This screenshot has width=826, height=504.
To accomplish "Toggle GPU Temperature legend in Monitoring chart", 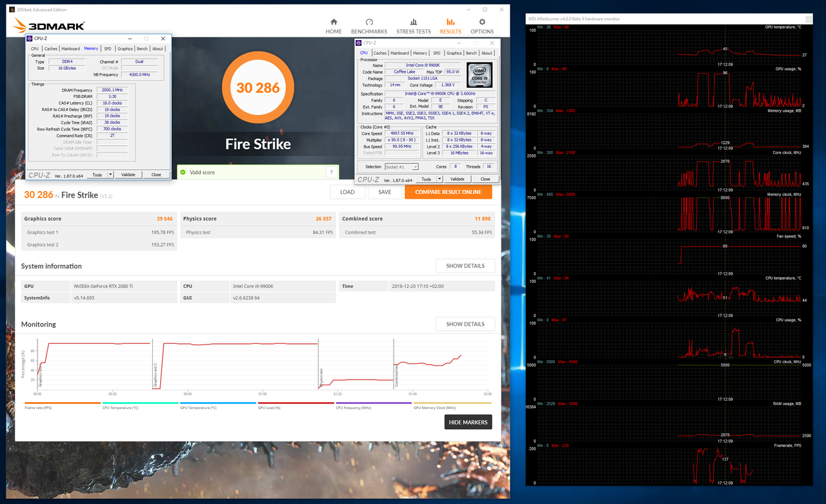I will coord(217,405).
